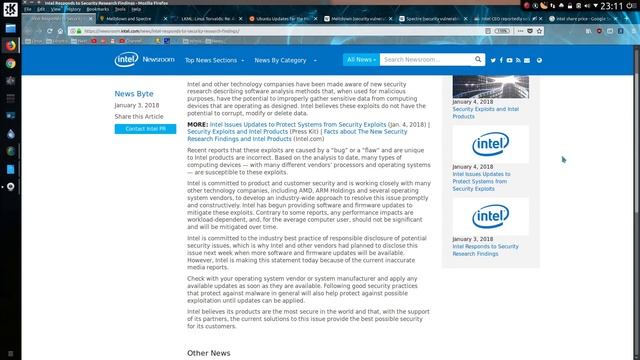The height and width of the screenshot is (360, 640).
Task: Click the Other News heading
Action: click(x=209, y=353)
